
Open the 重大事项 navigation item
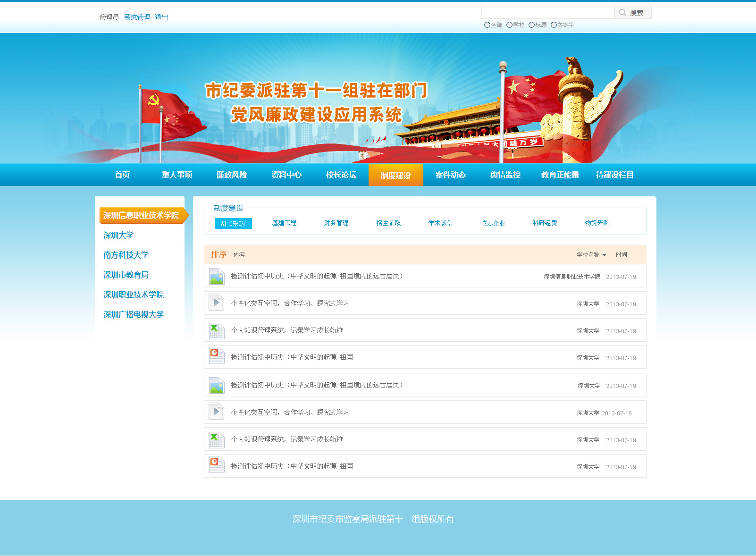click(177, 175)
